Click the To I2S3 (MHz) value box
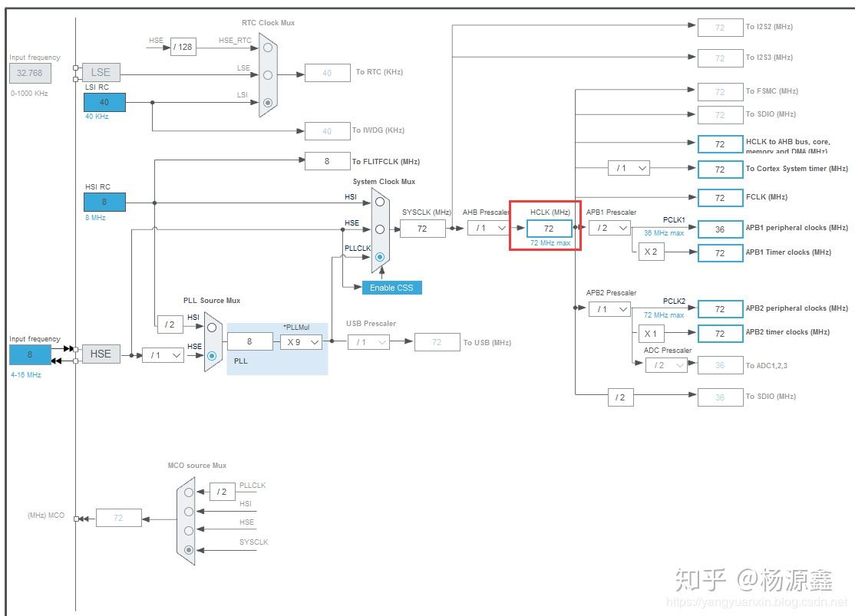Image resolution: width=855 pixels, height=616 pixels. coord(721,58)
